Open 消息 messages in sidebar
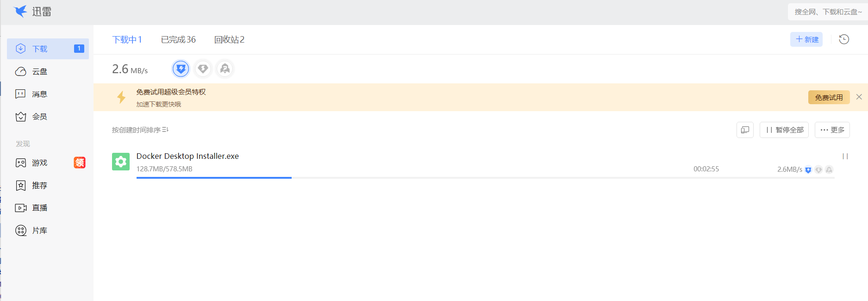 coord(39,94)
